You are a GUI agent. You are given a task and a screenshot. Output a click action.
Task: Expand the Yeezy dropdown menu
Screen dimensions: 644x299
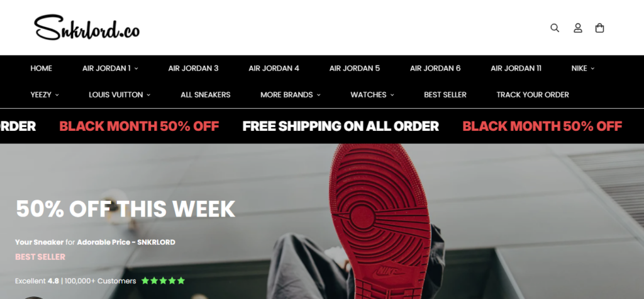[x=45, y=94]
